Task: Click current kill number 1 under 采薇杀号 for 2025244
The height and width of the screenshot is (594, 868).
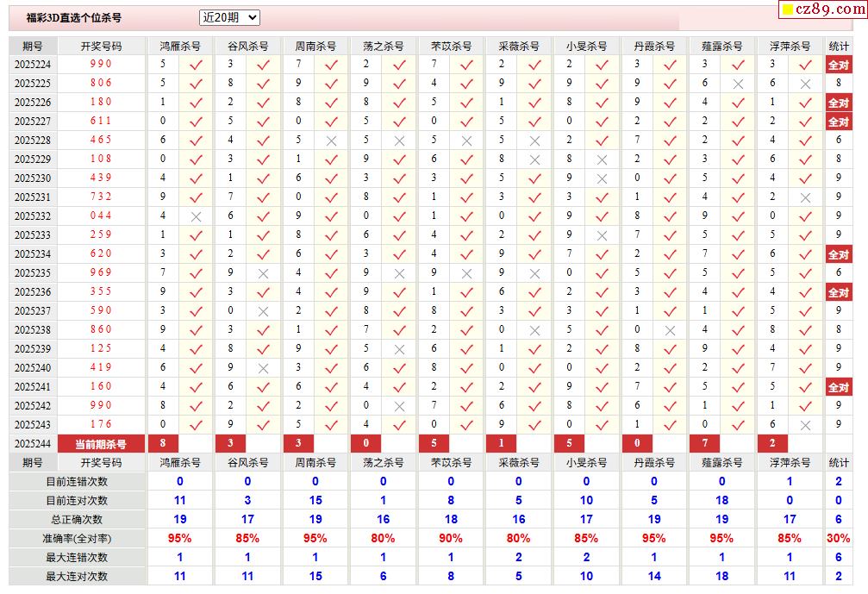Action: pos(502,443)
